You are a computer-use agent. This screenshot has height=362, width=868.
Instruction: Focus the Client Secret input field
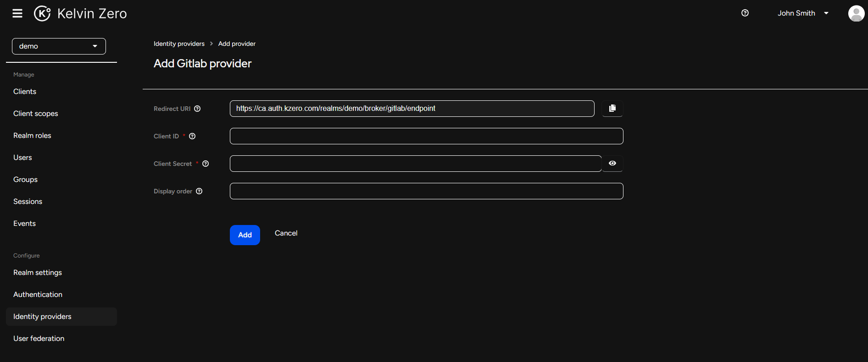(416, 164)
